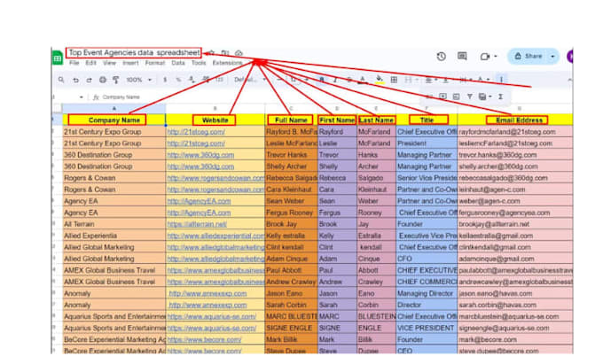Open the Google Sheets home logo
The width and height of the screenshot is (603, 364).
point(58,58)
